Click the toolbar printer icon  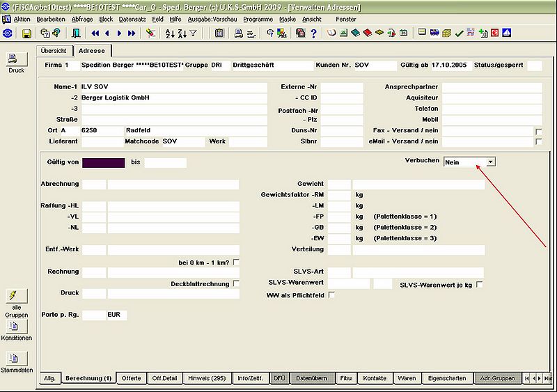238,33
